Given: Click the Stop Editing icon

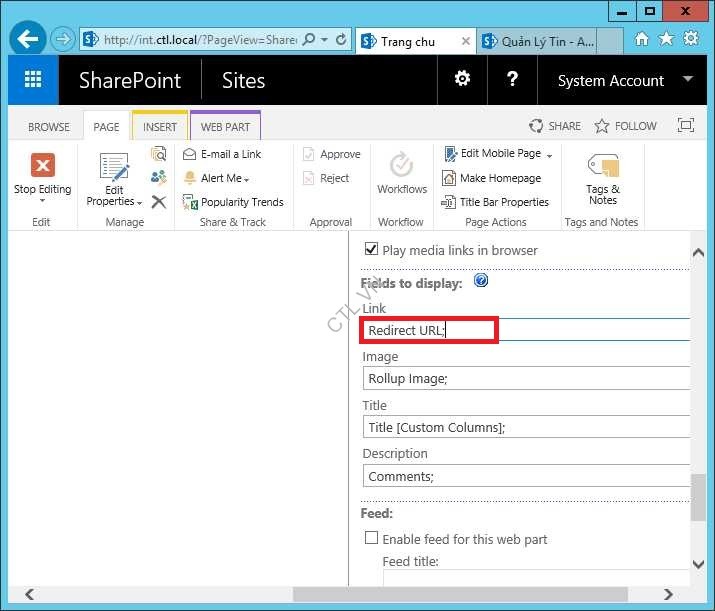Looking at the screenshot, I should 42,166.
